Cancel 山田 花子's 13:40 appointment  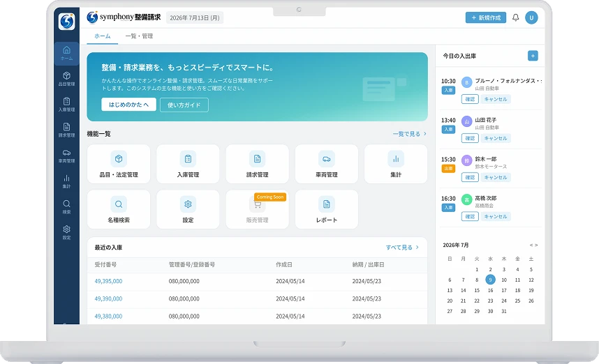[496, 138]
